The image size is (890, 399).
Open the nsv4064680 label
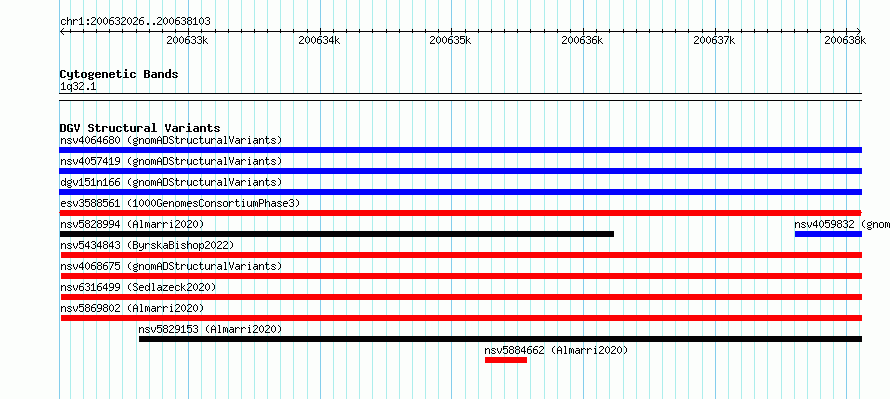click(171, 140)
